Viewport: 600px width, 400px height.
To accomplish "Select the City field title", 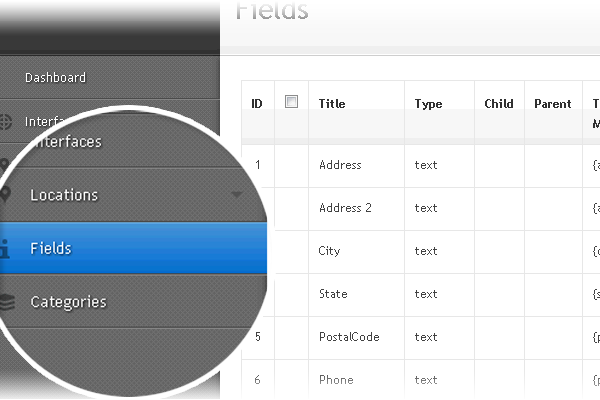I will point(329,251).
